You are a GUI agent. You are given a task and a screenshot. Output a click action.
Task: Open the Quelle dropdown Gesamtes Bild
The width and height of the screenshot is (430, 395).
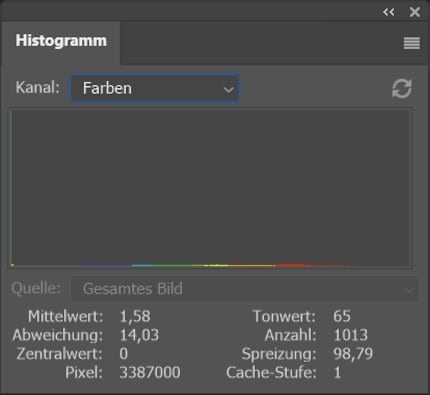pos(244,289)
